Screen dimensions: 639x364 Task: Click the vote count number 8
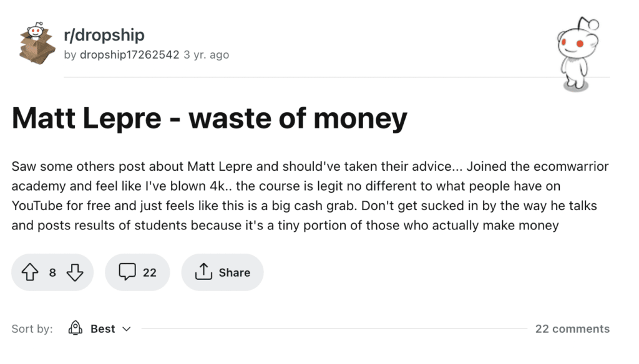pos(52,272)
